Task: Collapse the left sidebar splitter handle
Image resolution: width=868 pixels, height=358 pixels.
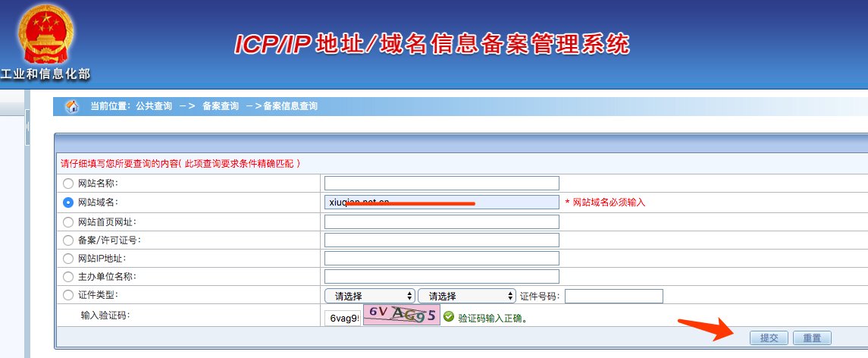Action: pyautogui.click(x=27, y=127)
